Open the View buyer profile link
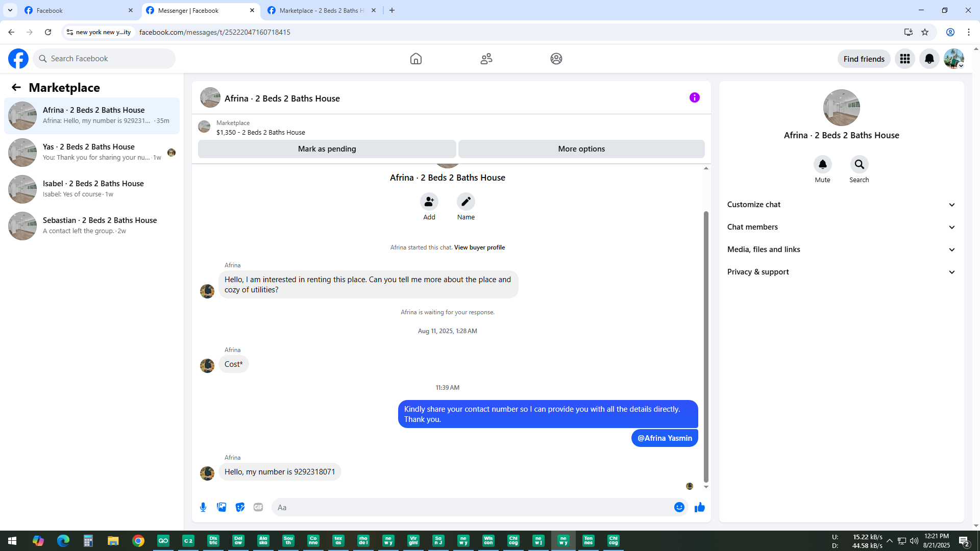 coord(479,247)
